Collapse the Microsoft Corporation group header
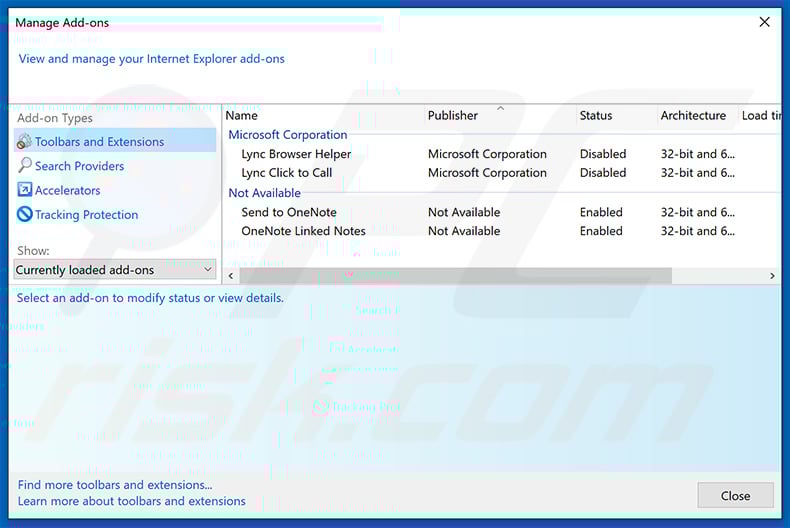The width and height of the screenshot is (790, 528). 288,135
